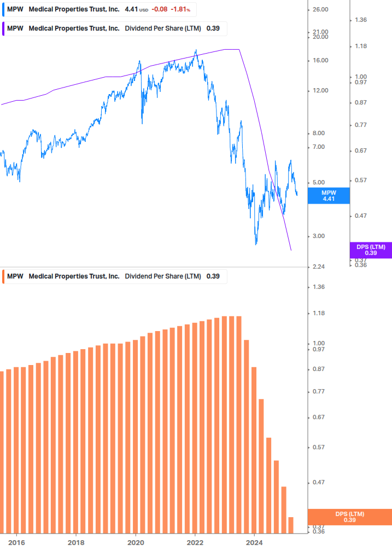
Task: Click 0.47 on lower bar chart axis
Action: tap(319, 482)
